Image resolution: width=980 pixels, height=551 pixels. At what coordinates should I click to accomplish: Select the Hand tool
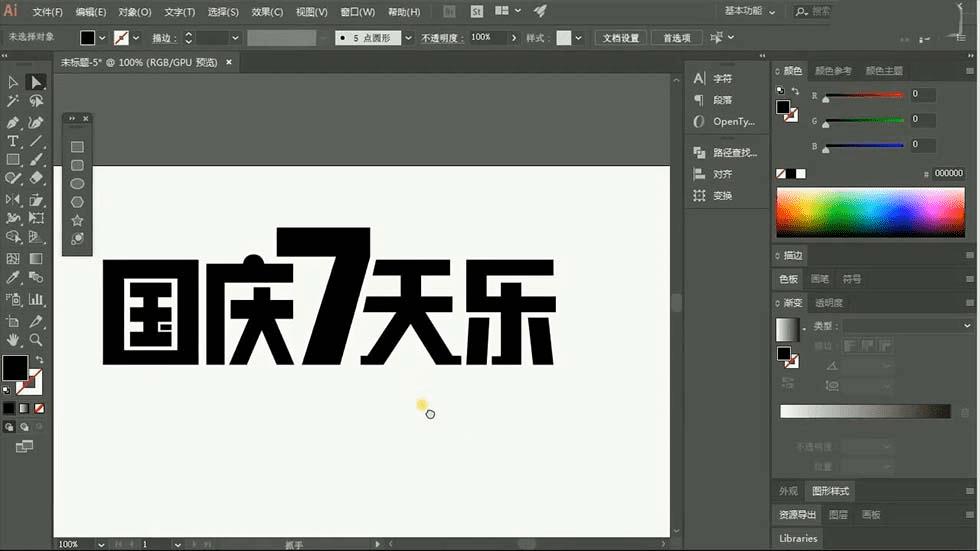(x=12, y=340)
